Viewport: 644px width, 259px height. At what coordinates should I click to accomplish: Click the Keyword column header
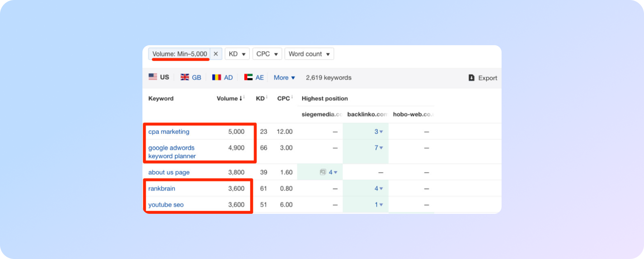161,98
